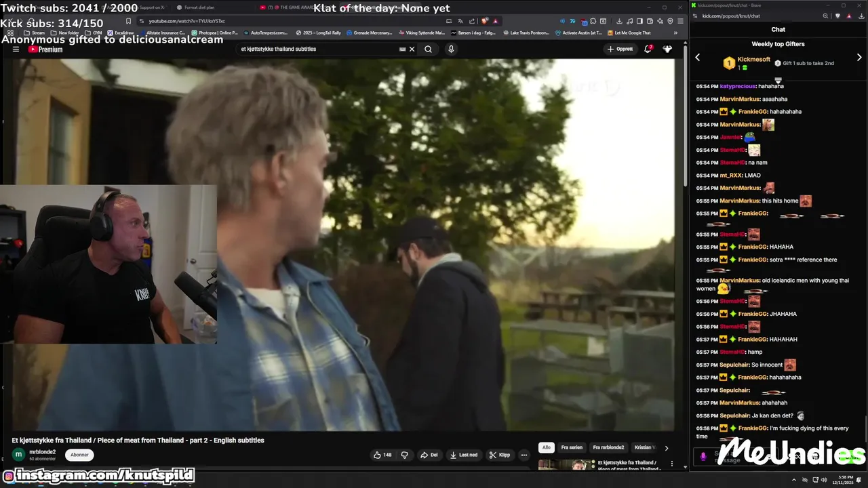Screen dimensions: 868x488
Task: Open the 2025 - LongTail Rally bookmark
Action: click(x=318, y=33)
